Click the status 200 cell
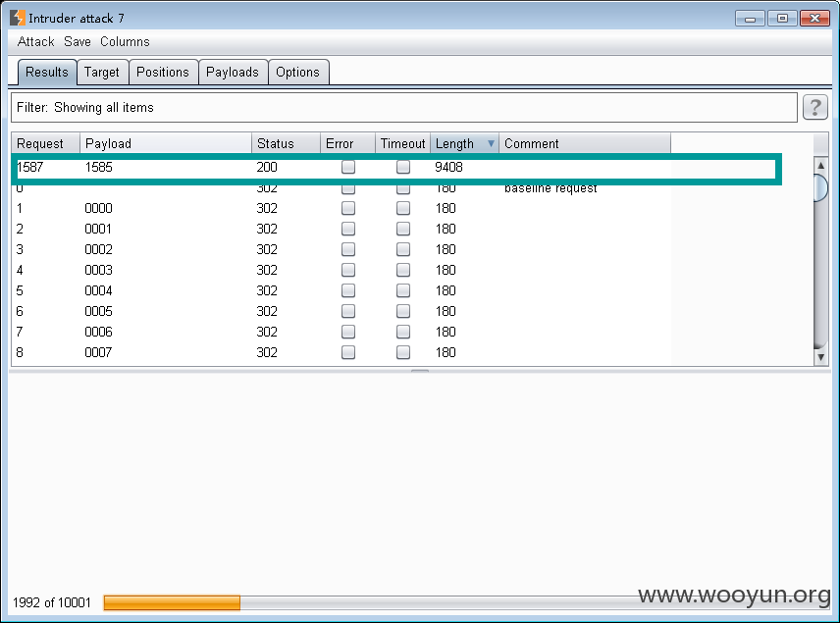The width and height of the screenshot is (840, 623). pos(267,167)
